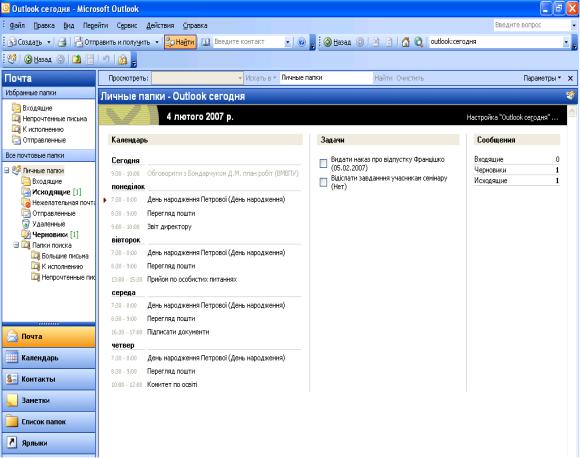The height and width of the screenshot is (458, 580).
Task: Open the Підписати документи appointment
Action: (178, 332)
